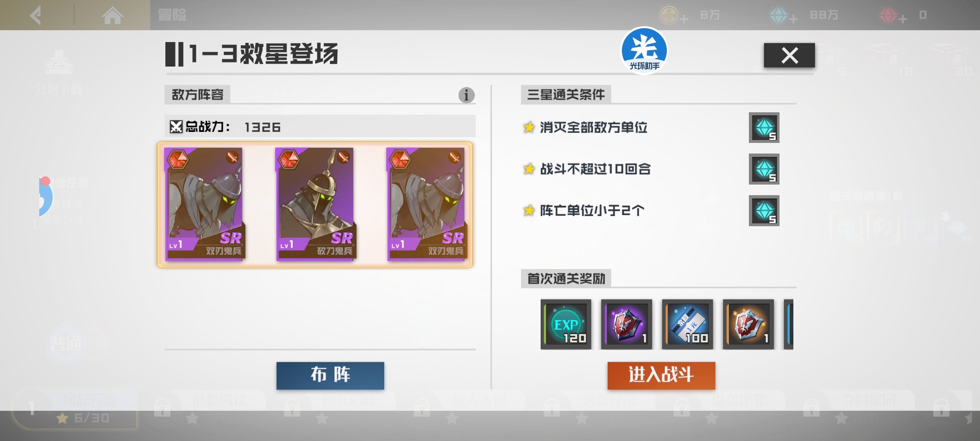
Task: Add red gems with plus icon
Action: pyautogui.click(x=903, y=19)
